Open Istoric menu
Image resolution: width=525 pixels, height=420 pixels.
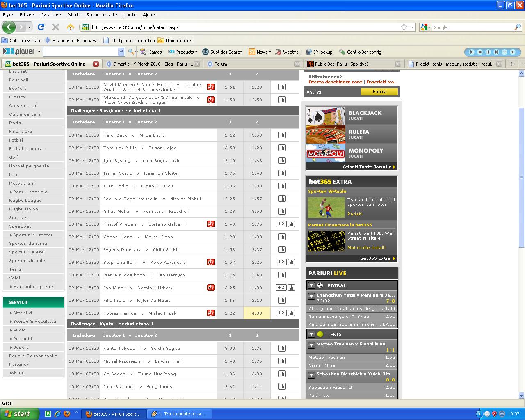click(x=73, y=15)
